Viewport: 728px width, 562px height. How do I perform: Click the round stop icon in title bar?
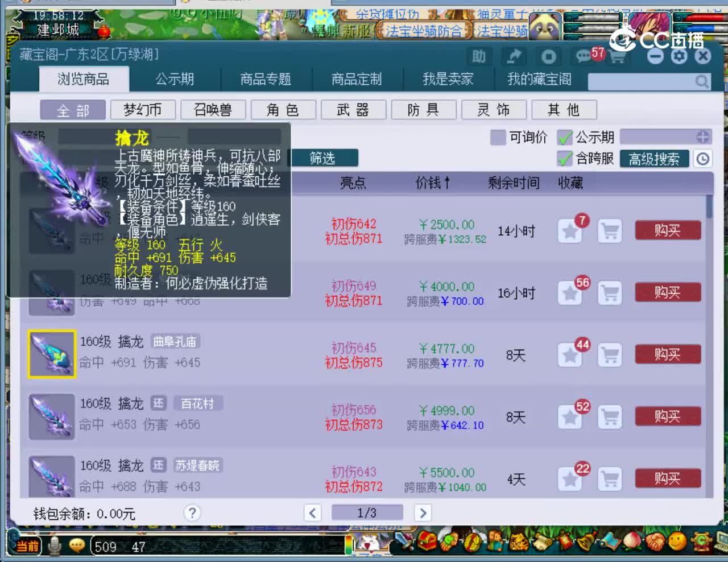click(548, 56)
